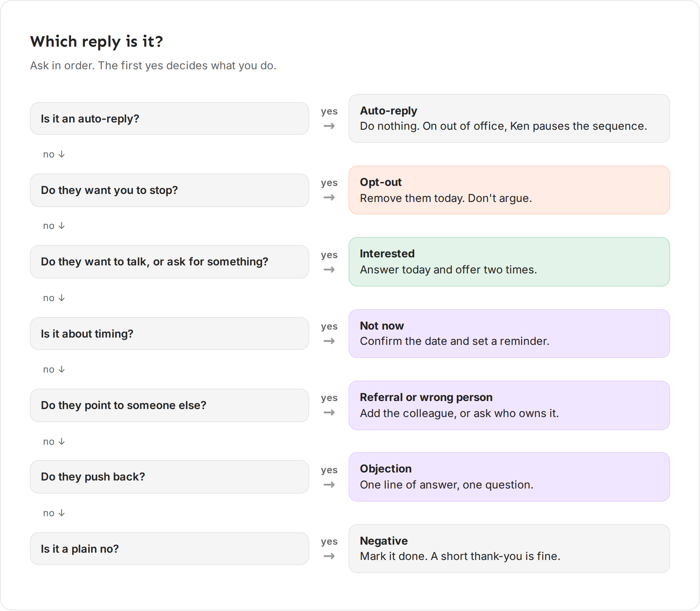The width and height of the screenshot is (700, 611).
Task: Select the 'Do they push back?' question
Action: pos(170,477)
